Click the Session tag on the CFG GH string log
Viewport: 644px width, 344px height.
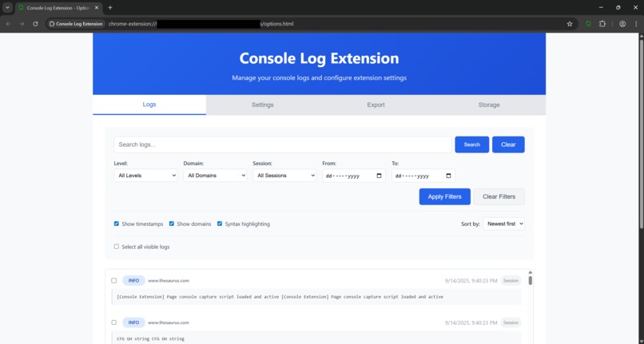point(511,322)
